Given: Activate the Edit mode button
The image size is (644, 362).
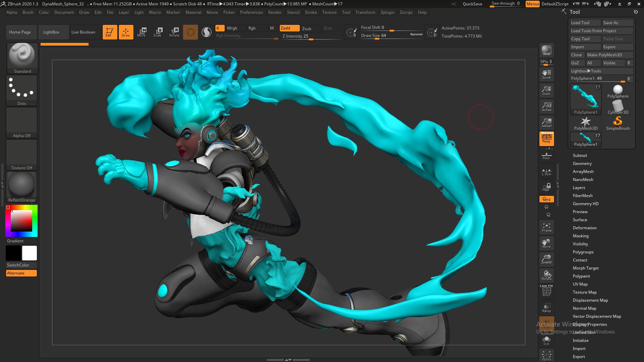Looking at the screenshot, I should tap(110, 32).
